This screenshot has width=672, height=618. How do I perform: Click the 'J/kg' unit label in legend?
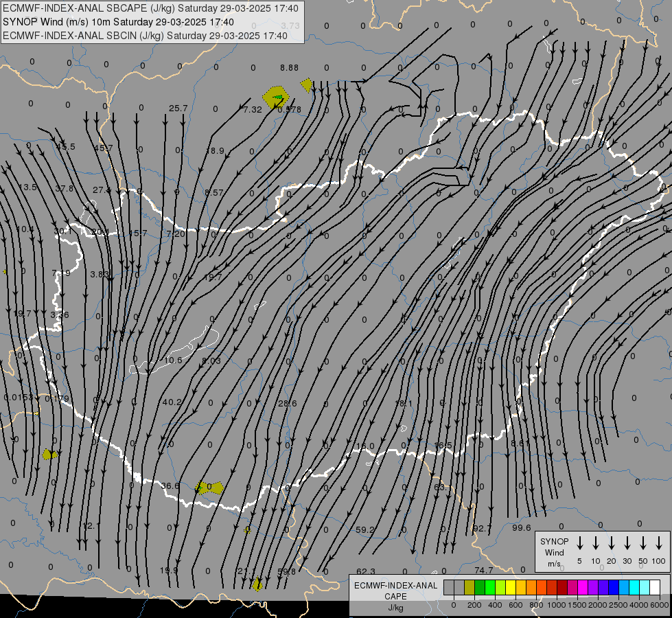(395, 607)
